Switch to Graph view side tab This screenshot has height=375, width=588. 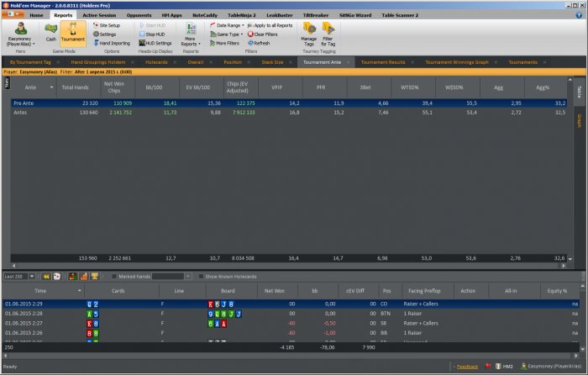580,121
